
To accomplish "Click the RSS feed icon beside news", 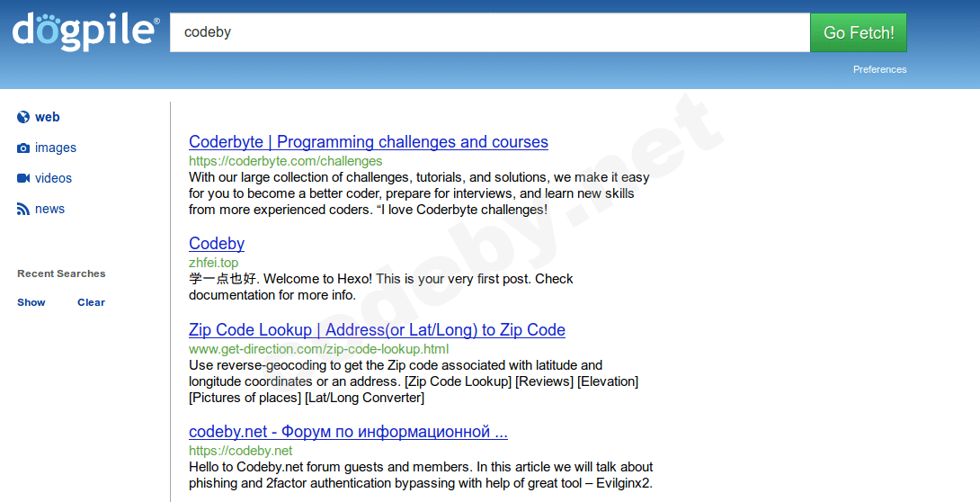I will pos(23,210).
